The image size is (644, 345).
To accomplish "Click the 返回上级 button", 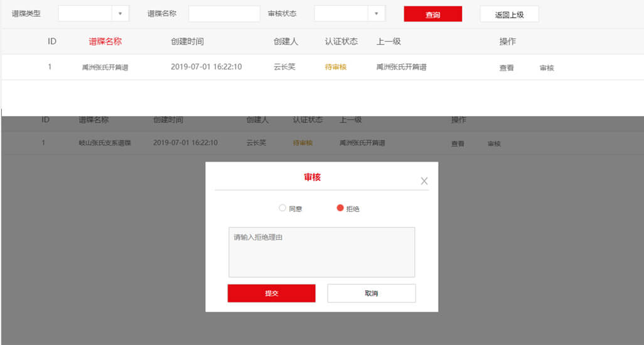I will coord(509,14).
